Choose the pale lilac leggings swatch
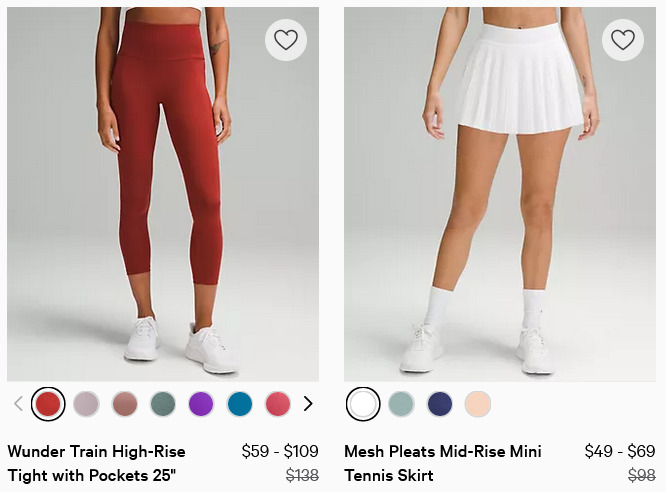666x492 pixels. pyautogui.click(x=86, y=404)
